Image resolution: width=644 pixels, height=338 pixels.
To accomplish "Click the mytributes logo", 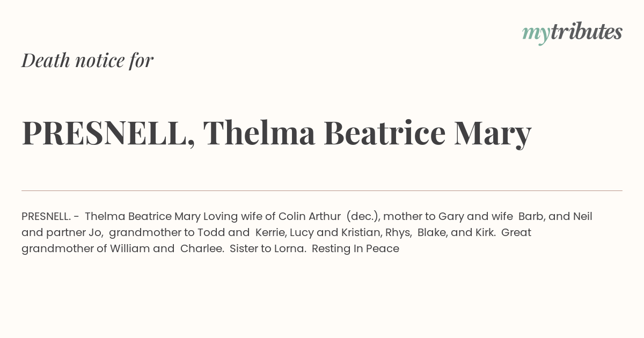I will pyautogui.click(x=572, y=33).
